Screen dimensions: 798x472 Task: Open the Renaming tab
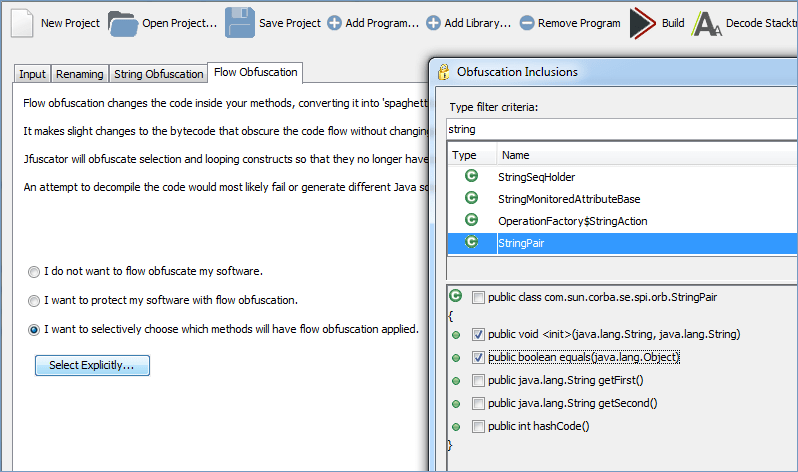click(79, 73)
